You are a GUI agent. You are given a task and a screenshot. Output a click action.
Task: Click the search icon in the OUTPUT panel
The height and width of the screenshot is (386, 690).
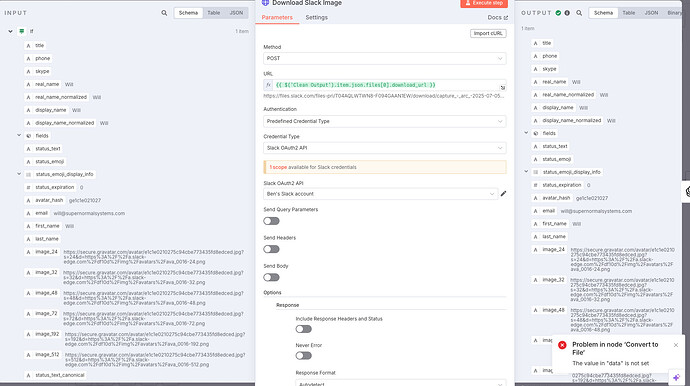pyautogui.click(x=579, y=13)
